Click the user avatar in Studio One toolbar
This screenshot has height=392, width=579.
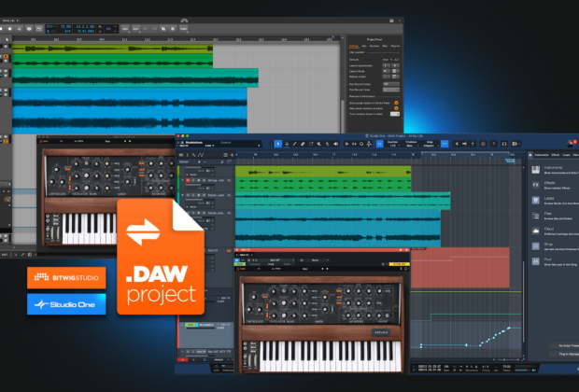tap(571, 144)
